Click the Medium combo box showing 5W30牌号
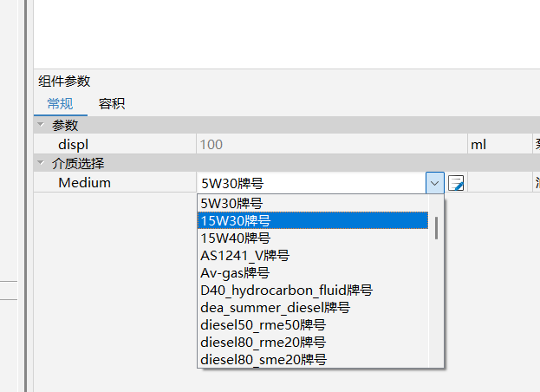 point(312,183)
